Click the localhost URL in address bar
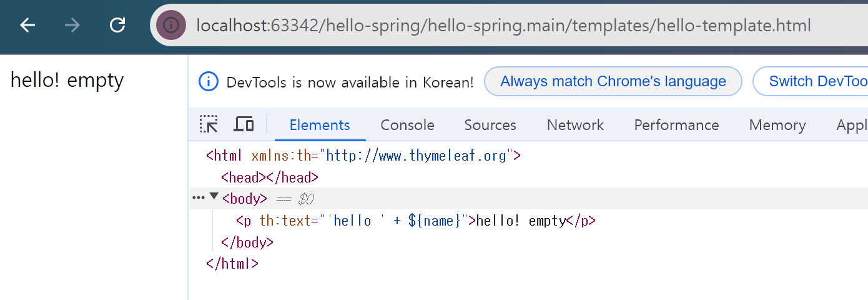Viewport: 868px width, 300px height. coord(503,26)
